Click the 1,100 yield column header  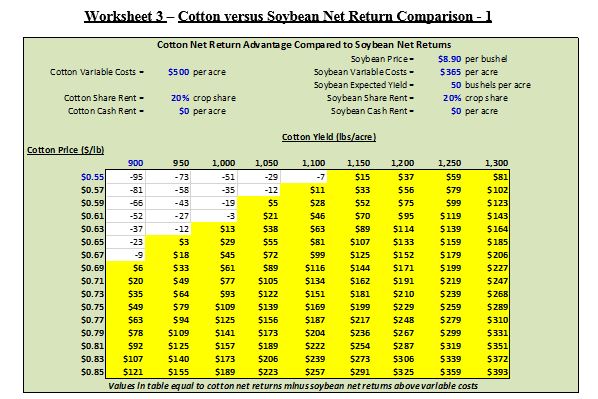[313, 163]
